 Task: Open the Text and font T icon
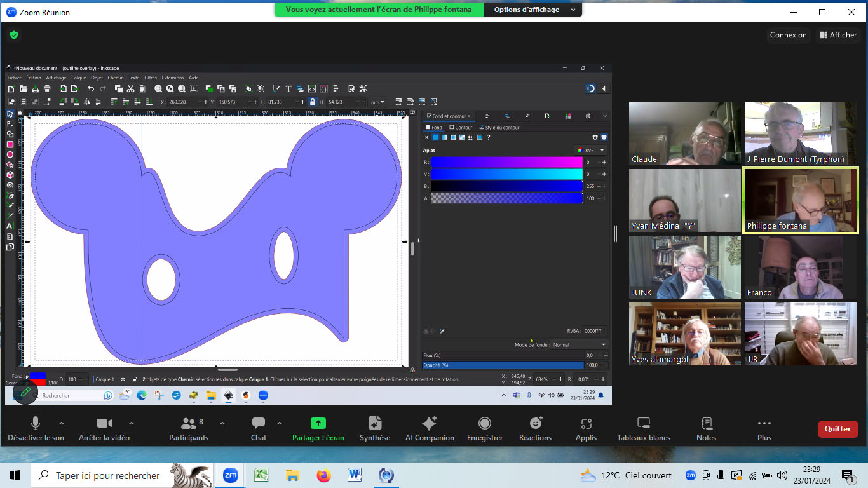point(288,88)
